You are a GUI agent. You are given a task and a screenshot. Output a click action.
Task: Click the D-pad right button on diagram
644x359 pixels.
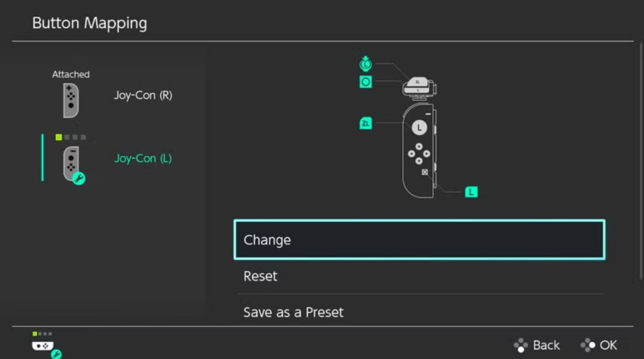point(426,153)
